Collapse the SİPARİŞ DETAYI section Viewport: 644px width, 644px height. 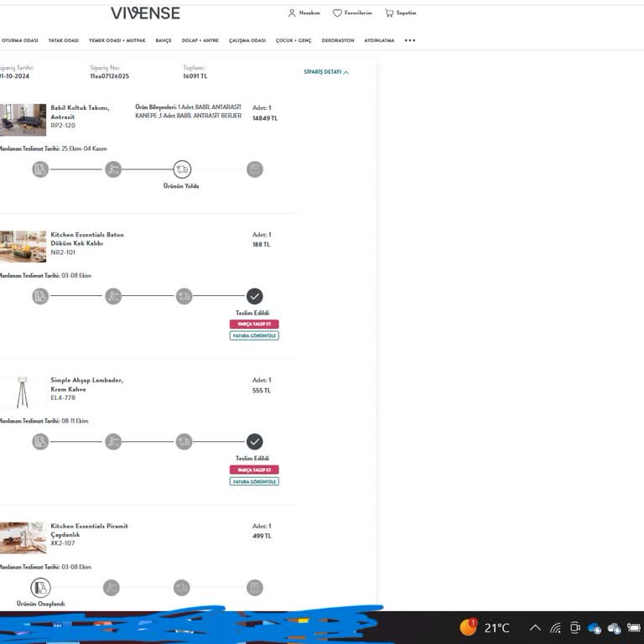pyautogui.click(x=326, y=72)
